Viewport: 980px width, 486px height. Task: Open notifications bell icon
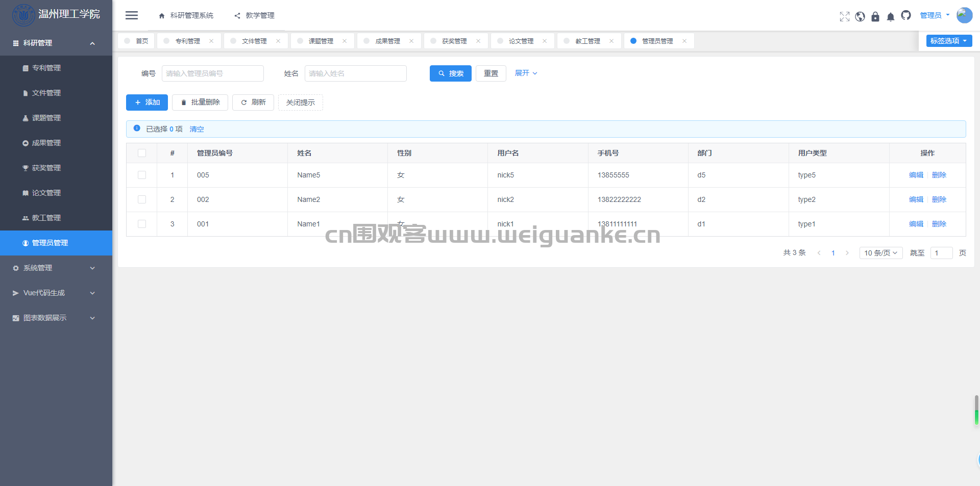click(891, 17)
